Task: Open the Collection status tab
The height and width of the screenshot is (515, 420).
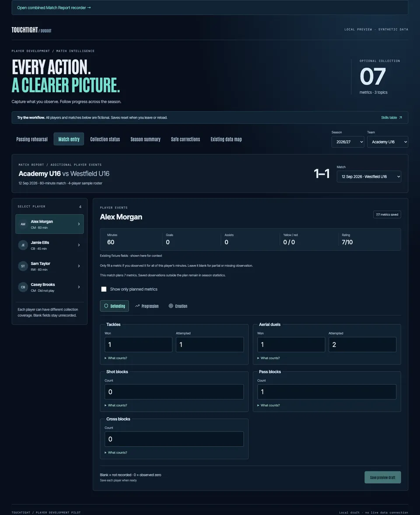Action: click(105, 139)
